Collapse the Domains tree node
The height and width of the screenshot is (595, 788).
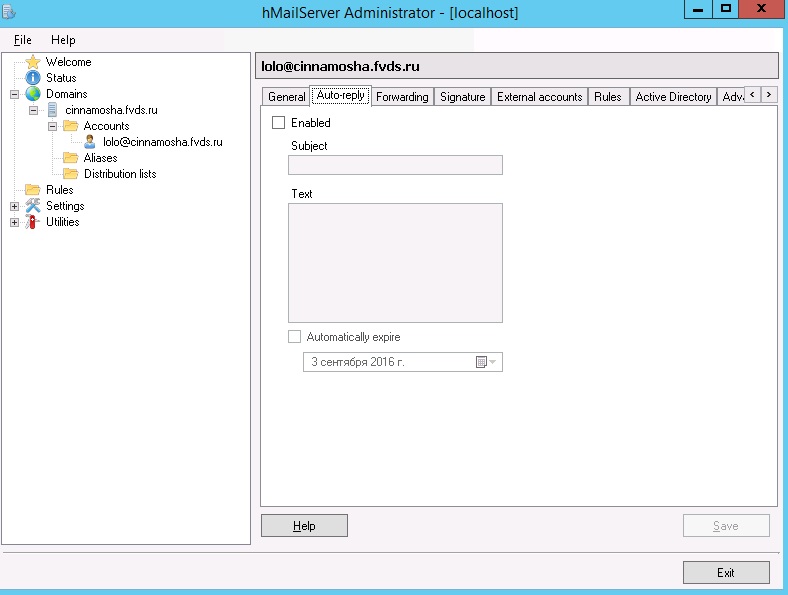click(15, 94)
